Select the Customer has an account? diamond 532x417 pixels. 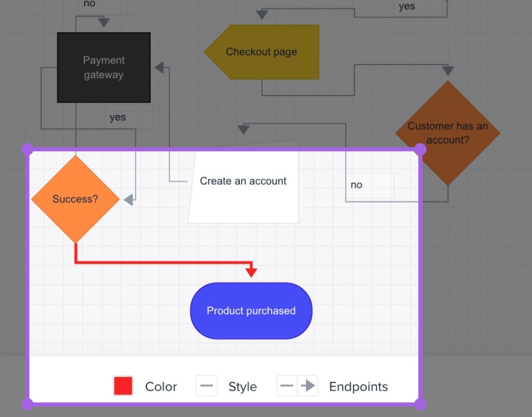[x=448, y=133]
